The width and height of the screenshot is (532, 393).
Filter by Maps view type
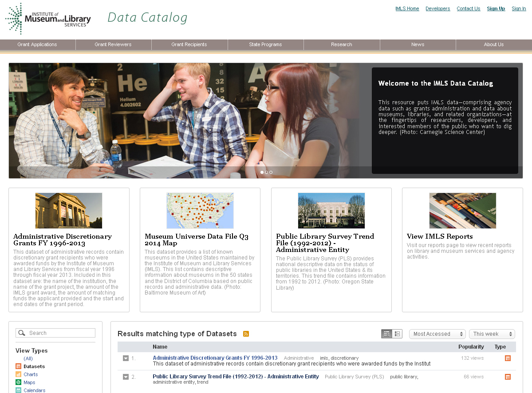[29, 382]
